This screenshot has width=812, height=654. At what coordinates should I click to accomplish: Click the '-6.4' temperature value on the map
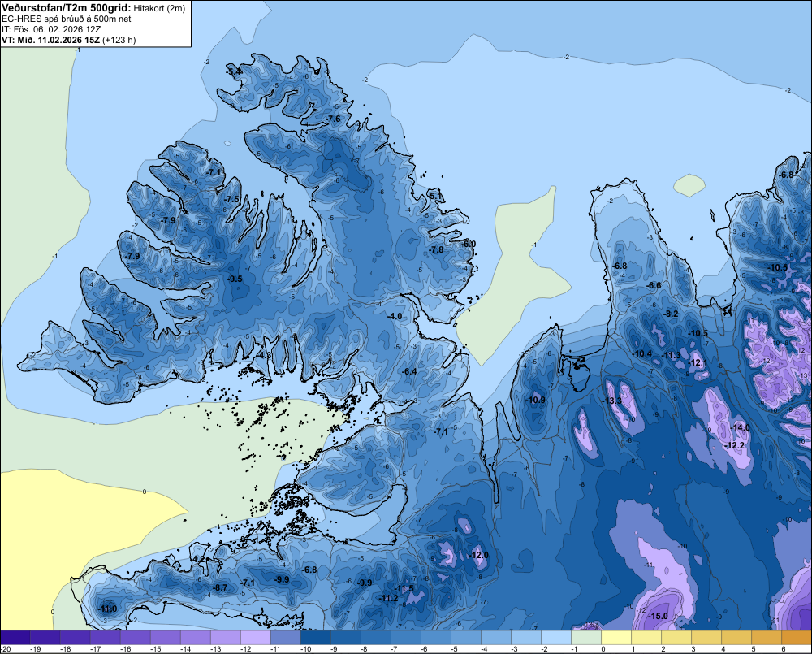[x=409, y=371]
